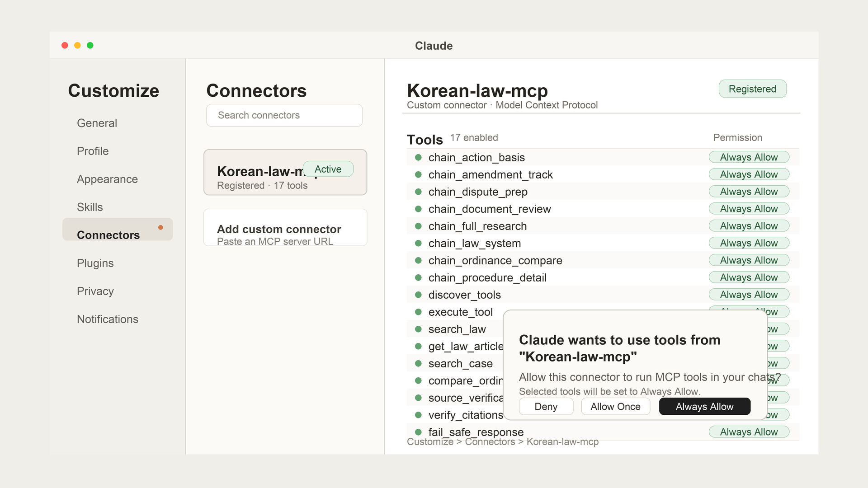
Task: Select the Korean-law-mcp connector card
Action: (x=285, y=172)
